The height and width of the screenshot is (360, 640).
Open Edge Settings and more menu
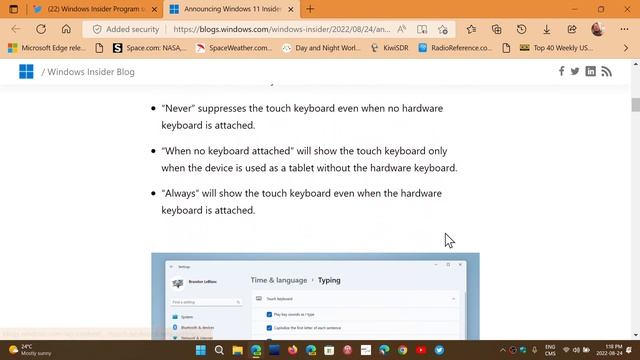pyautogui.click(x=624, y=29)
